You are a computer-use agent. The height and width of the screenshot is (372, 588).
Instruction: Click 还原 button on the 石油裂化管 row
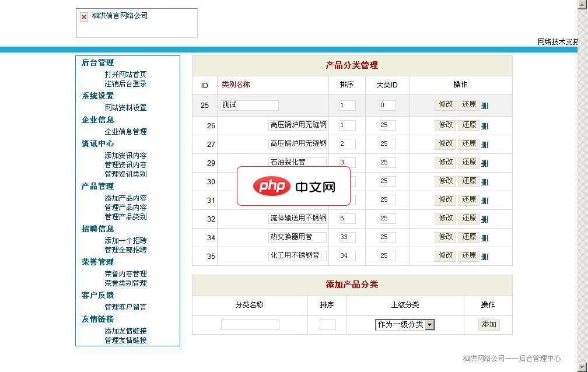point(468,163)
